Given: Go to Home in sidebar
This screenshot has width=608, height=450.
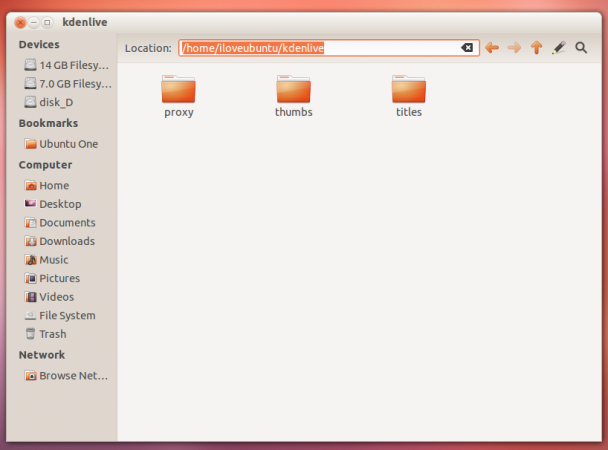Looking at the screenshot, I should 47,185.
